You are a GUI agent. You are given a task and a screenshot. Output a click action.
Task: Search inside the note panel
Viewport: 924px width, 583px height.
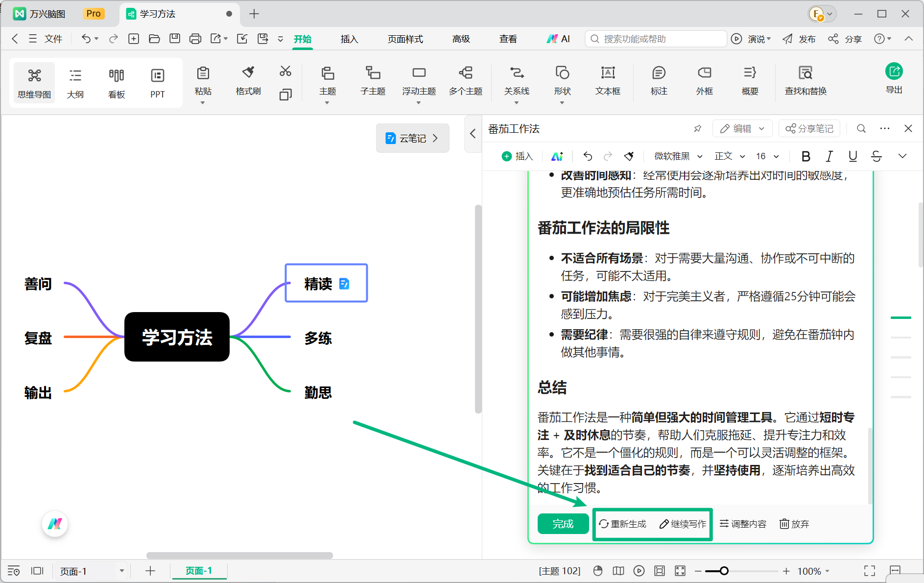tap(861, 128)
